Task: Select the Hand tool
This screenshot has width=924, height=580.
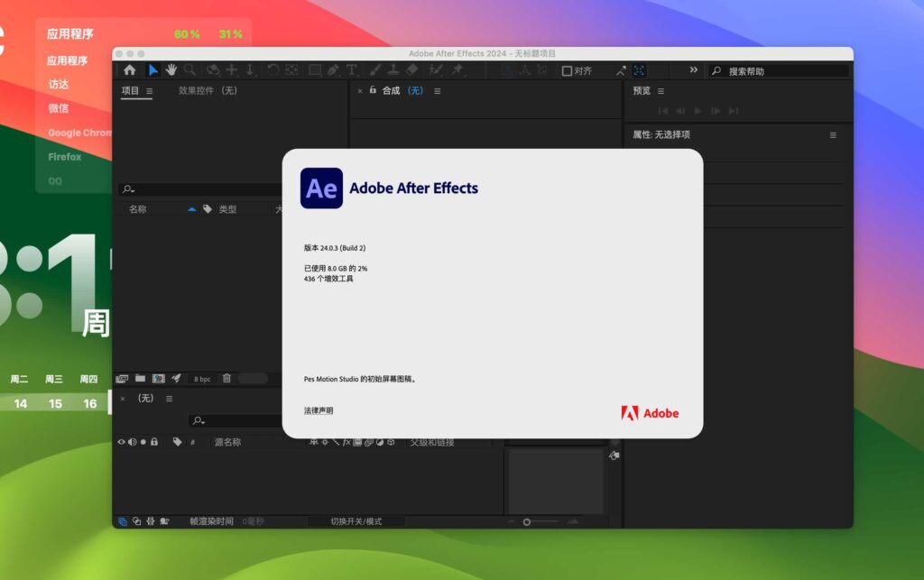Action: click(x=171, y=70)
